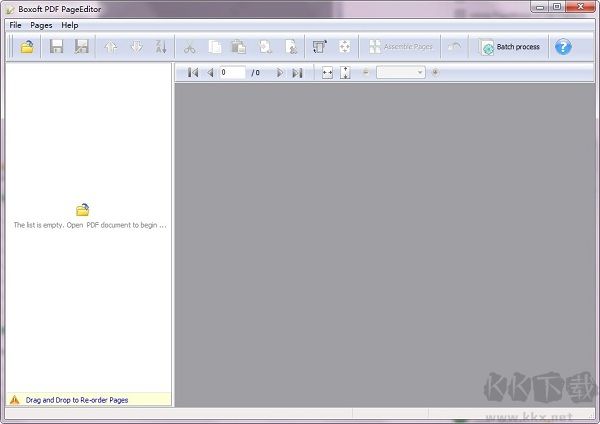Click the page number input field

coord(232,72)
